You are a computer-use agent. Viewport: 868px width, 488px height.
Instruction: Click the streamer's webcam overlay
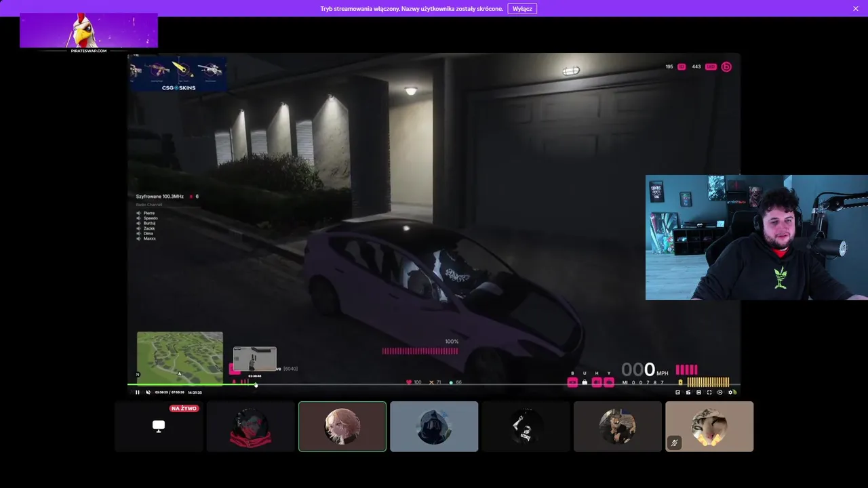[757, 237]
